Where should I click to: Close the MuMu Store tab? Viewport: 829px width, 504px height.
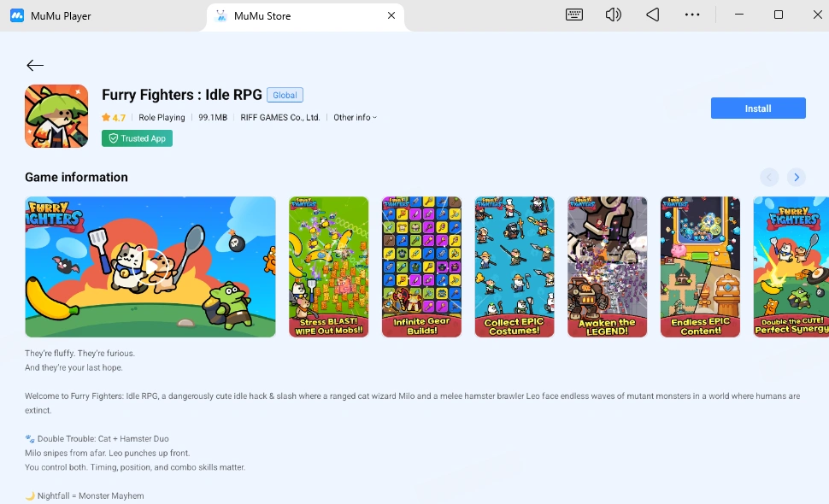(391, 15)
